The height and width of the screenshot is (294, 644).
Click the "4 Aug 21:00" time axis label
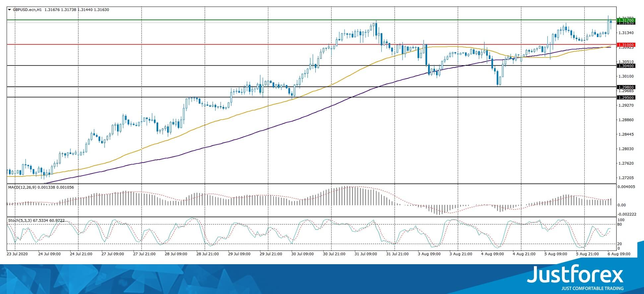click(524, 254)
